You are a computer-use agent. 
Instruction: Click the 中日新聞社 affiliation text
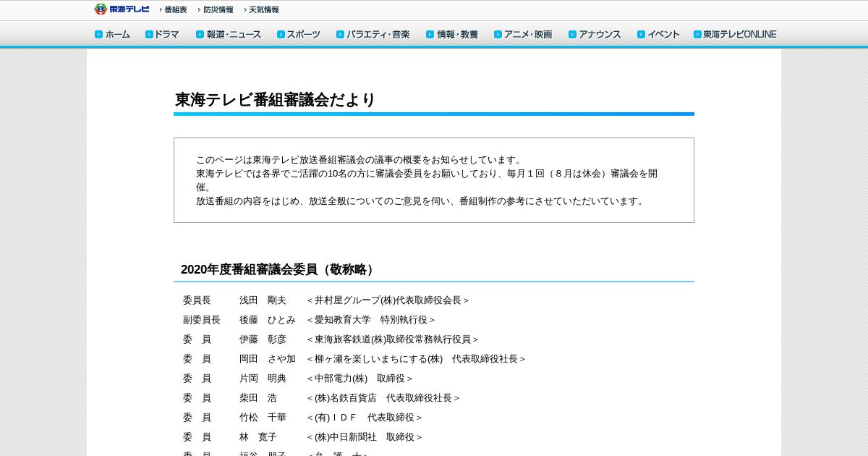(365, 437)
